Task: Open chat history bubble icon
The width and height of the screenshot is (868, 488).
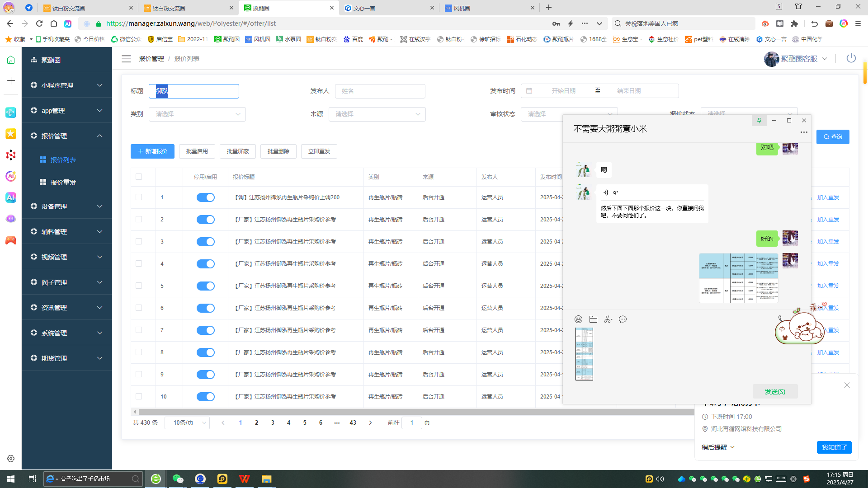Action: point(623,319)
